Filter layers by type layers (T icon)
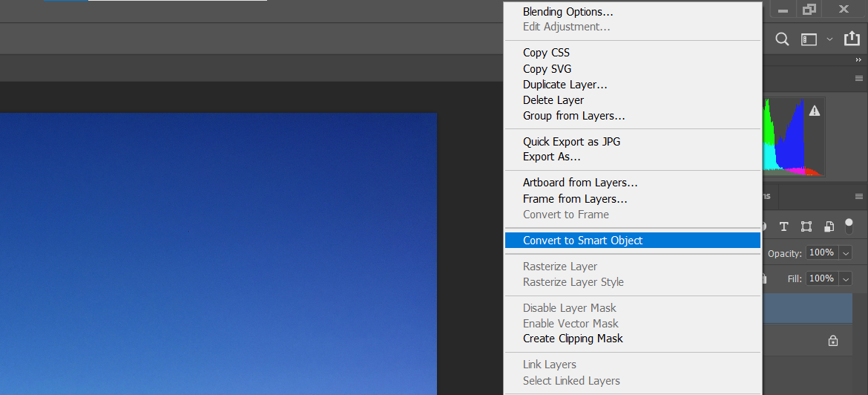The image size is (868, 395). point(784,226)
